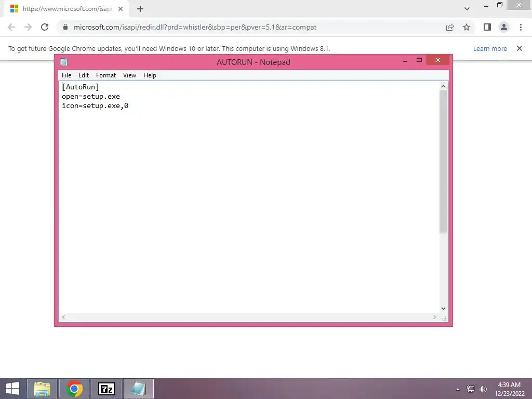This screenshot has width=532, height=399.
Task: Open Notepad Format menu
Action: pos(106,75)
